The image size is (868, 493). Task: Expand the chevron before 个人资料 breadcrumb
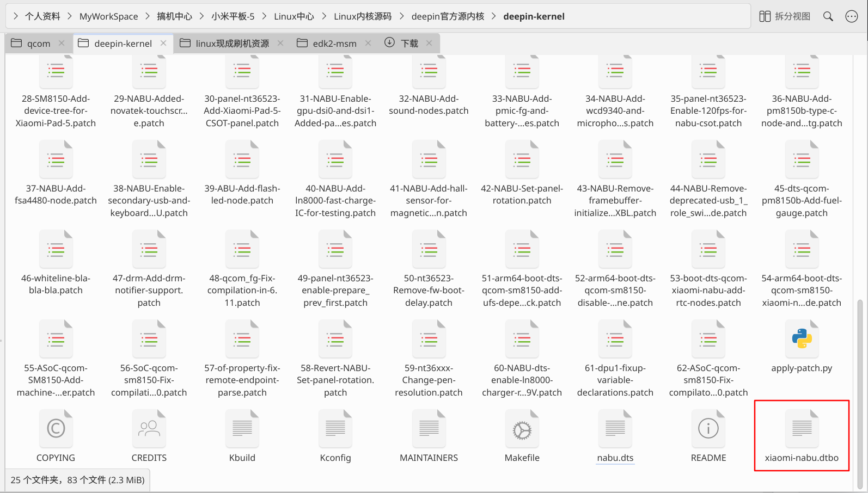16,16
